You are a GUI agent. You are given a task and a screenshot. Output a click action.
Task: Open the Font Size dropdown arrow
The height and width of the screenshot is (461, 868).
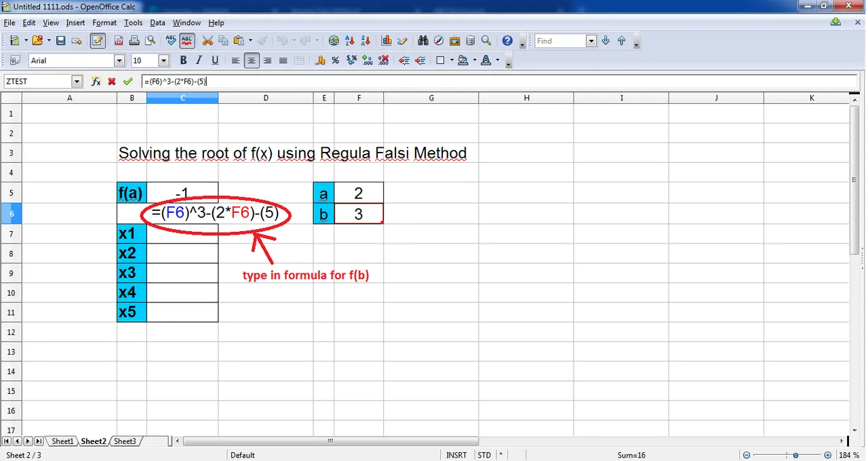pos(163,60)
